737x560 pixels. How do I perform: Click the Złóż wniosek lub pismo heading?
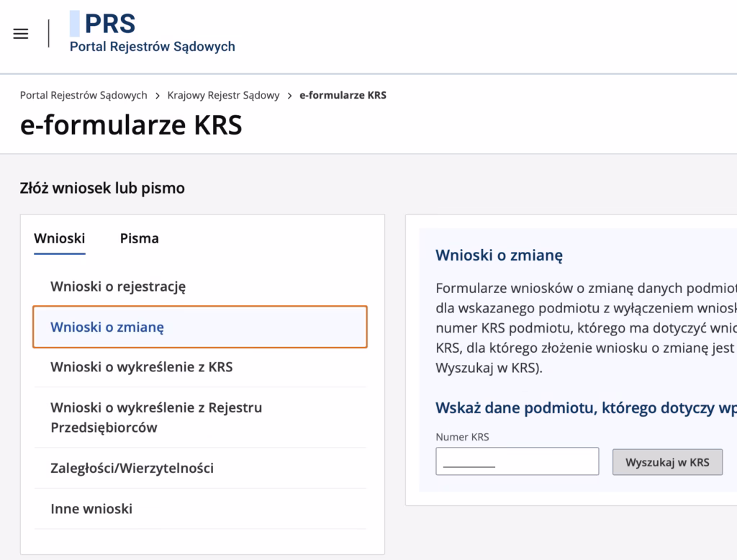pyautogui.click(x=101, y=188)
